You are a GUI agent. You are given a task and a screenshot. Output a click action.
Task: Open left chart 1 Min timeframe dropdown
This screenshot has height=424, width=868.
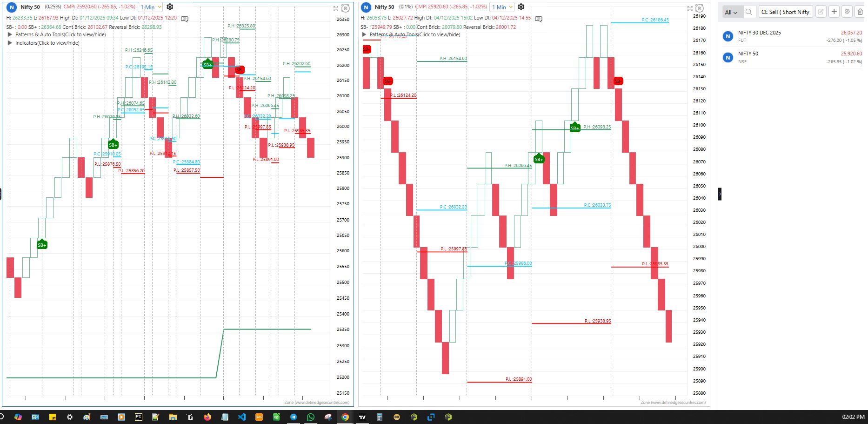tap(150, 7)
